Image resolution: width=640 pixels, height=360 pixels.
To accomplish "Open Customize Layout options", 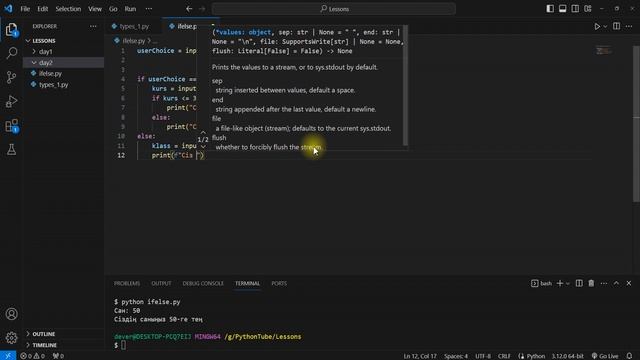I will pyautogui.click(x=588, y=9).
